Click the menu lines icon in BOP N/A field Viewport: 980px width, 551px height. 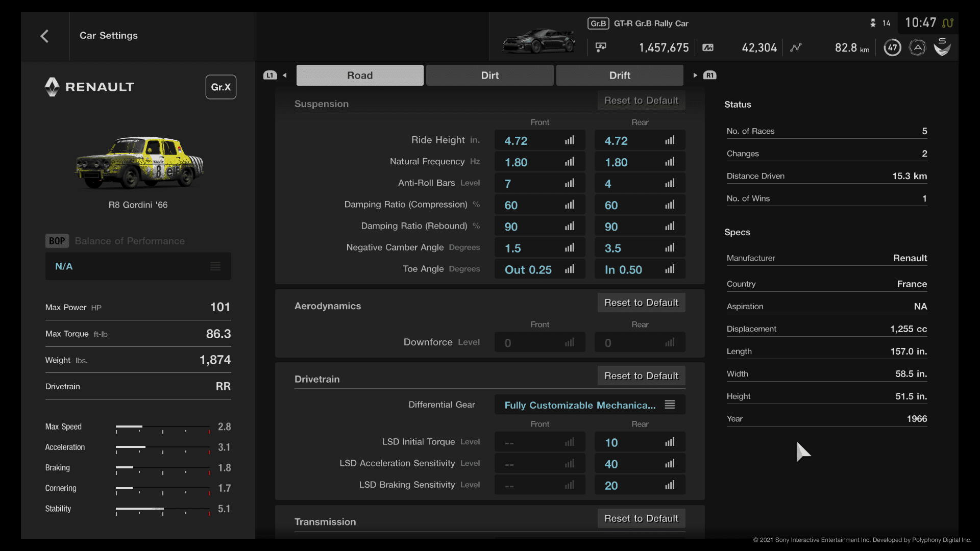(215, 266)
